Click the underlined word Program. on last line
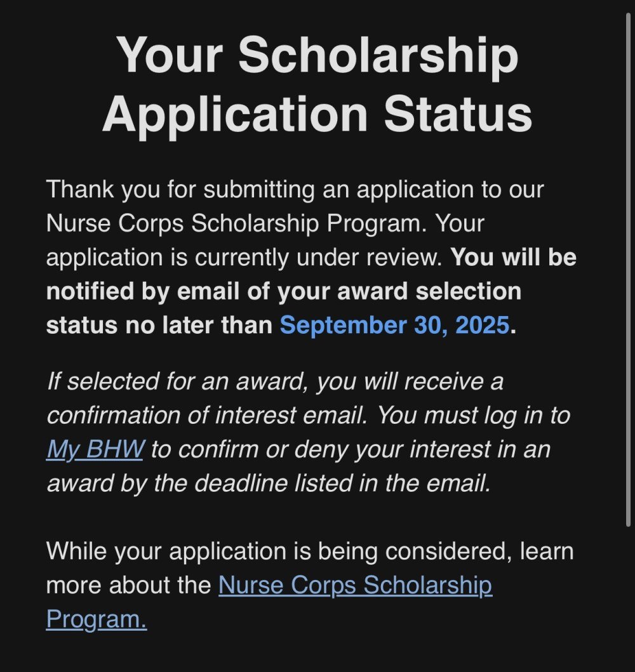The height and width of the screenshot is (672, 635). (x=97, y=619)
